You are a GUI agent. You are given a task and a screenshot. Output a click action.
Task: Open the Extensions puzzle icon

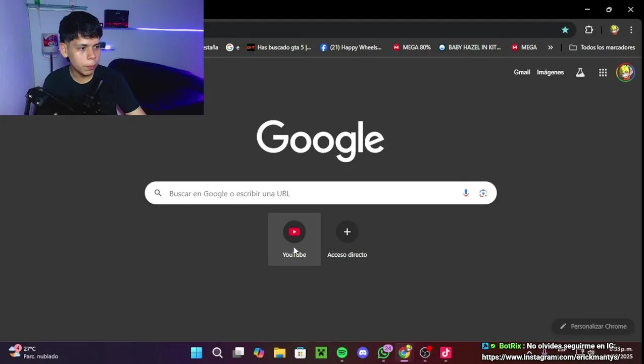point(589,30)
